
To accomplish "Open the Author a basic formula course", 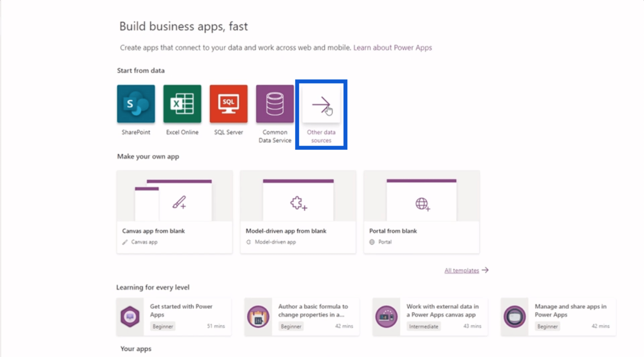I will pyautogui.click(x=313, y=310).
